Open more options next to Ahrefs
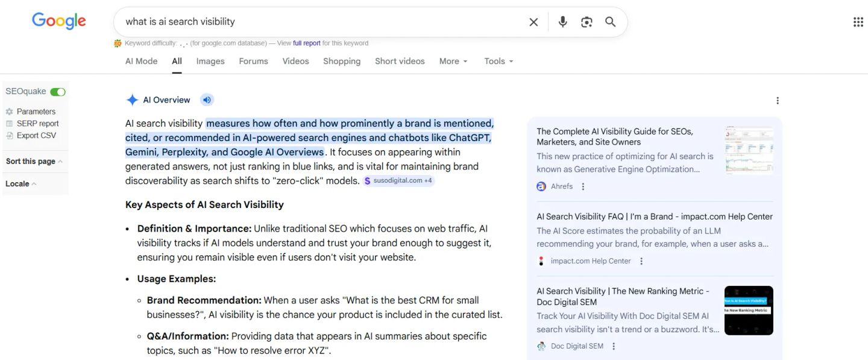This screenshot has height=360, width=868. tap(583, 186)
